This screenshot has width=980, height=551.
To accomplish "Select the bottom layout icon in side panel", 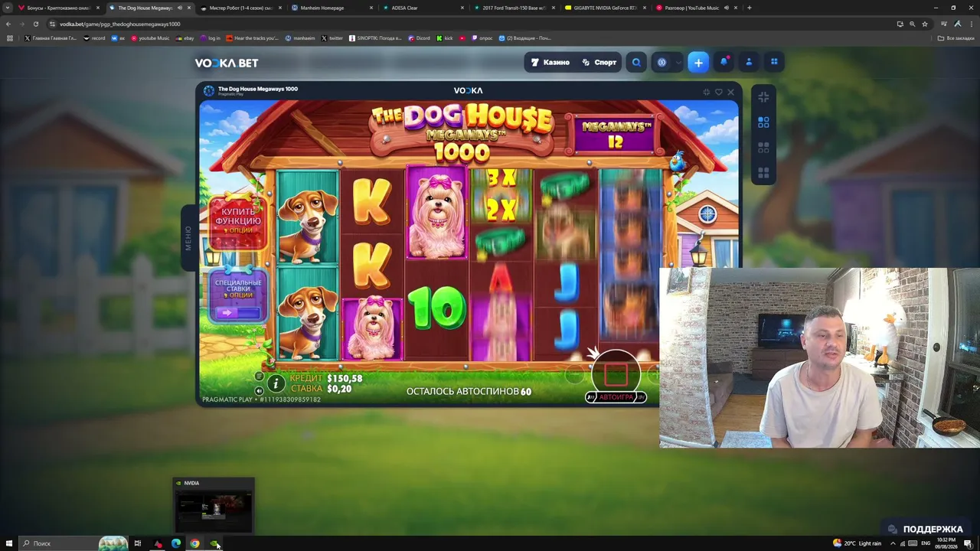I will (x=763, y=173).
